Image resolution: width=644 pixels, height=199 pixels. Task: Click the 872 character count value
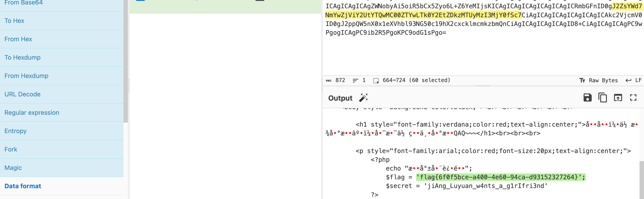tap(340, 80)
